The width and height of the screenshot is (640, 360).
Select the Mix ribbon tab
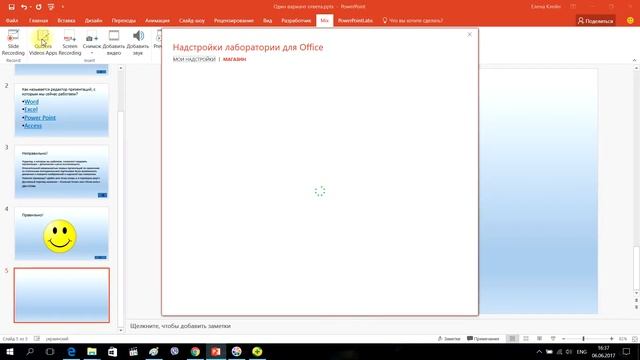coord(324,20)
